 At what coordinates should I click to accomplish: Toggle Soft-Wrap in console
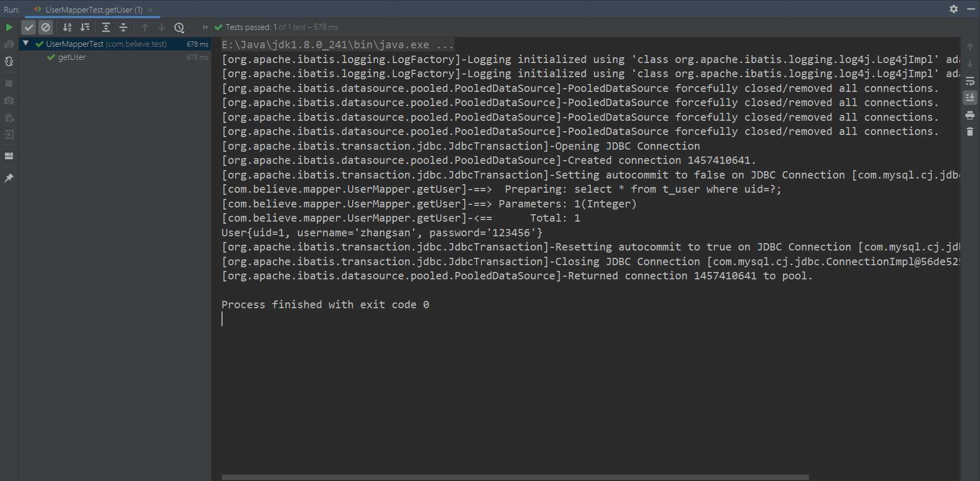click(970, 81)
